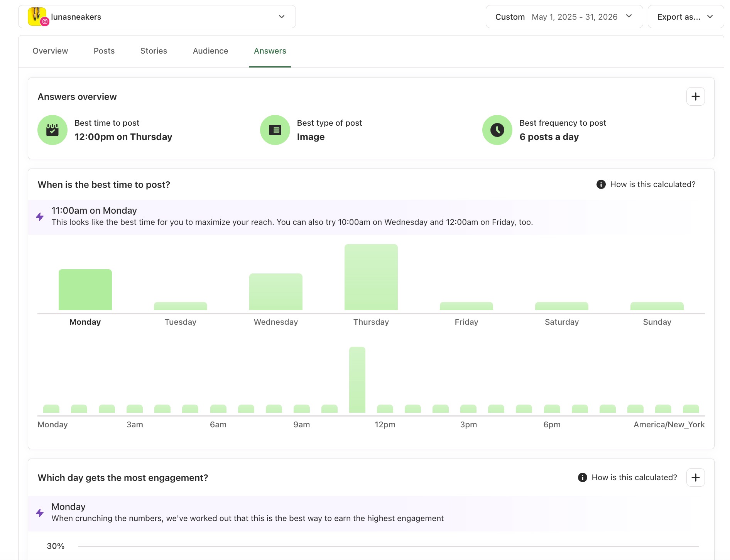Image resolution: width=730 pixels, height=560 pixels.
Task: Click 'Which day gets the most engagement?' heading
Action: tap(123, 478)
